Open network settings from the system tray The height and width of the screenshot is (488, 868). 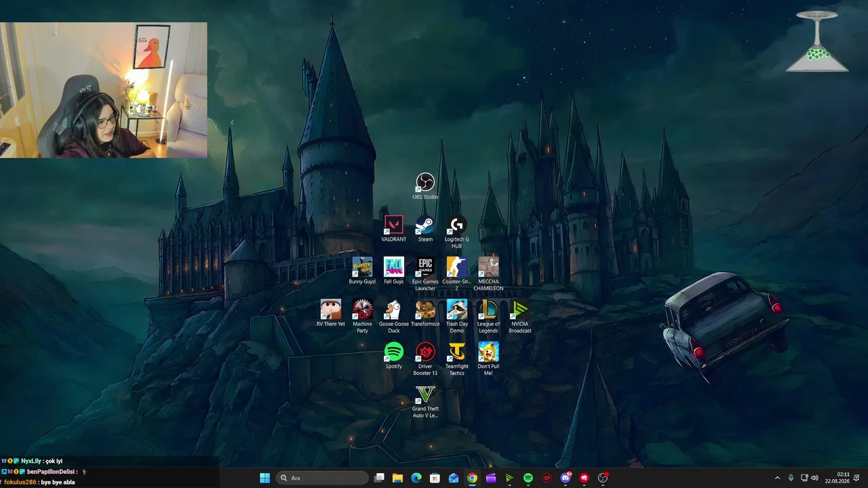coord(804,478)
